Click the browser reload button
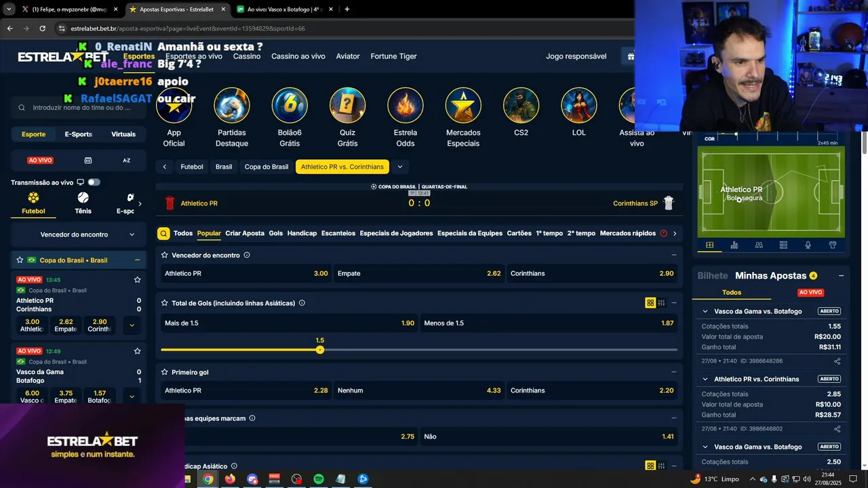Viewport: 868px width, 488px height. (x=42, y=28)
